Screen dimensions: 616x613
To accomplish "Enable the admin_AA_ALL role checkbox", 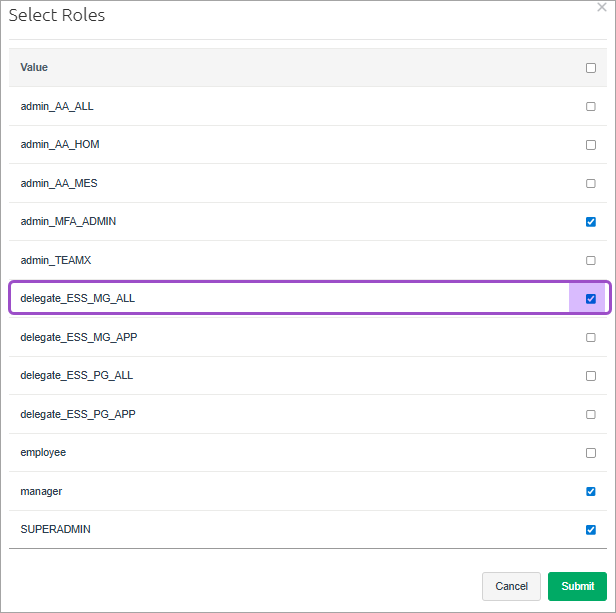I will pyautogui.click(x=591, y=106).
